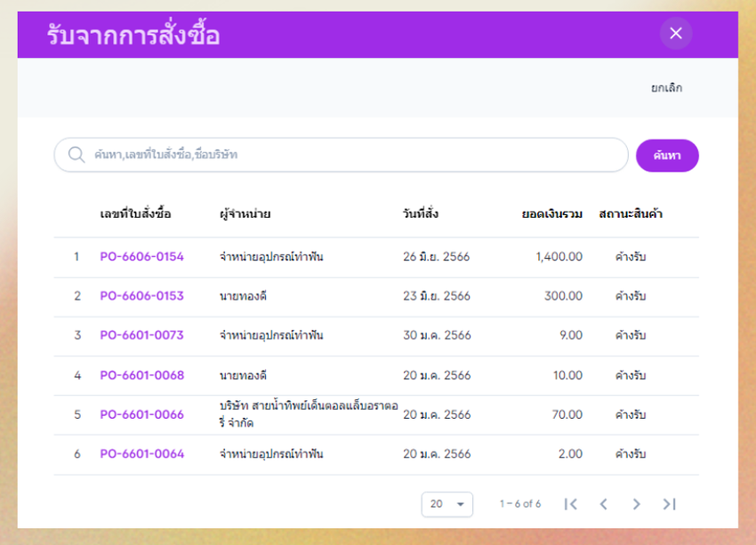Go to first page icon
This screenshot has width=756, height=545.
(x=571, y=504)
